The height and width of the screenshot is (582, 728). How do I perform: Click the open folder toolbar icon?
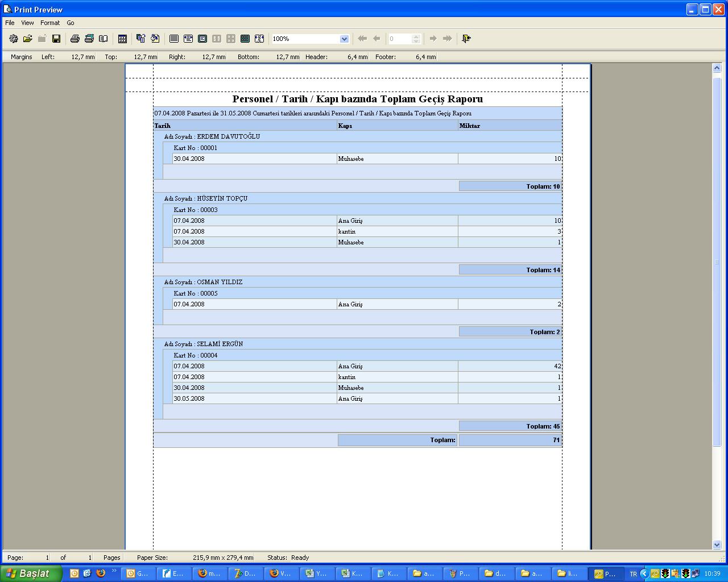click(27, 39)
